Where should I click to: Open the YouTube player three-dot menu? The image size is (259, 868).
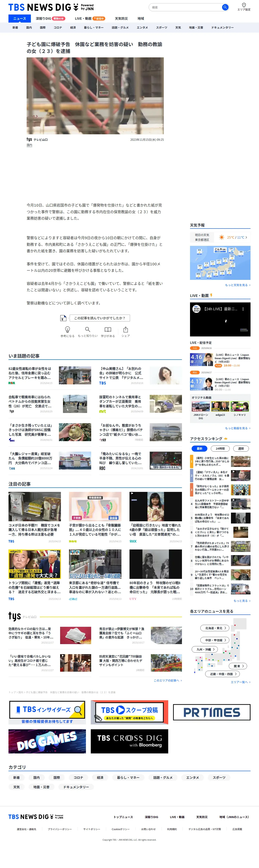243,309
